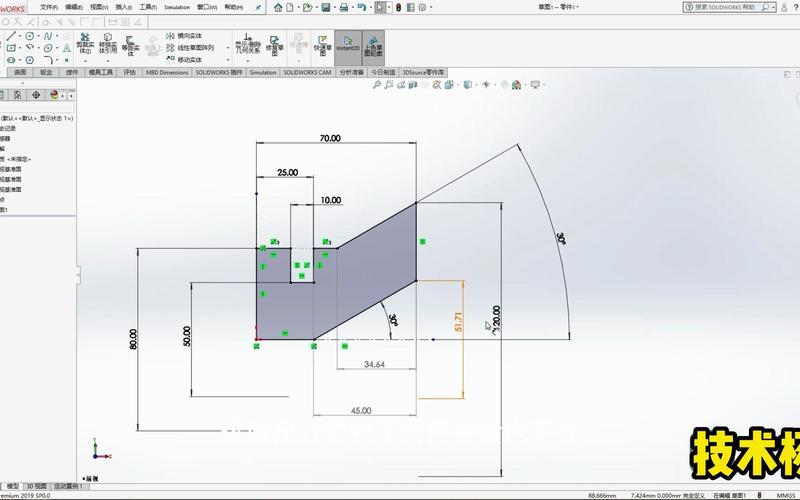Click the Print icon
Screen dimensions: 800x500
[344, 7]
